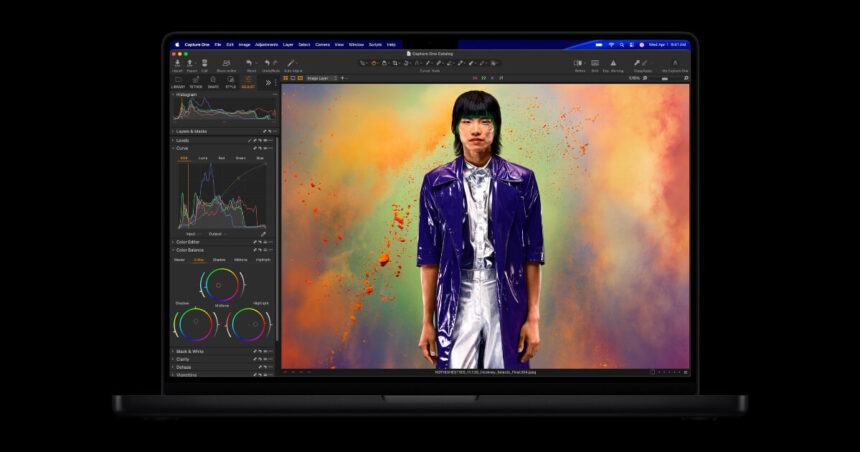
Task: Select the Master color balance tab
Action: [x=179, y=260]
